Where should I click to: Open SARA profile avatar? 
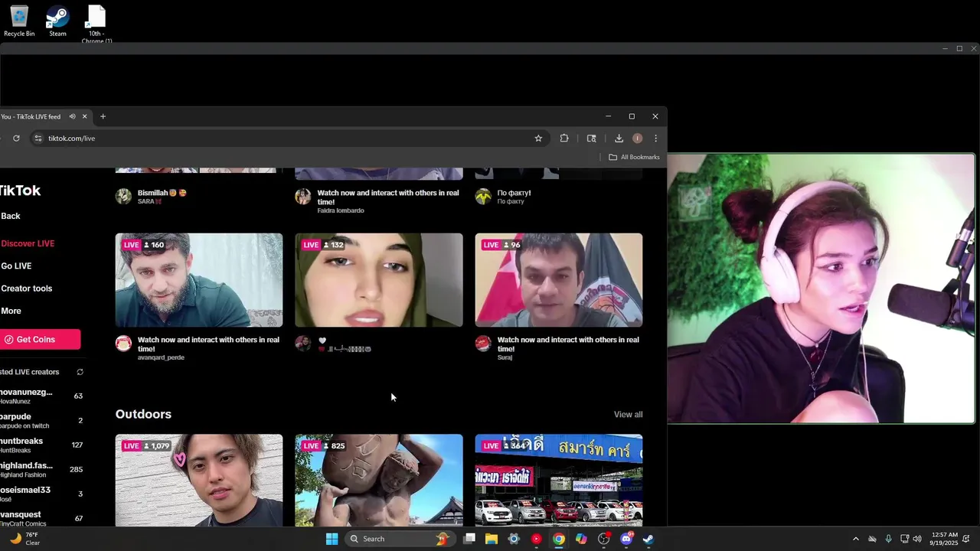(x=123, y=197)
